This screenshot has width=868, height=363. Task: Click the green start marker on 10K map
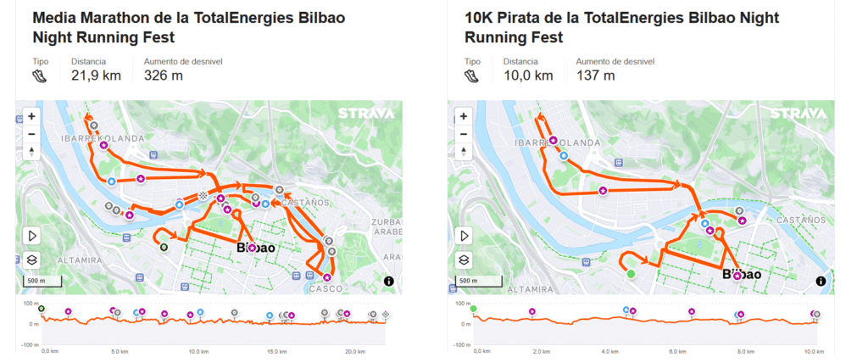click(630, 273)
